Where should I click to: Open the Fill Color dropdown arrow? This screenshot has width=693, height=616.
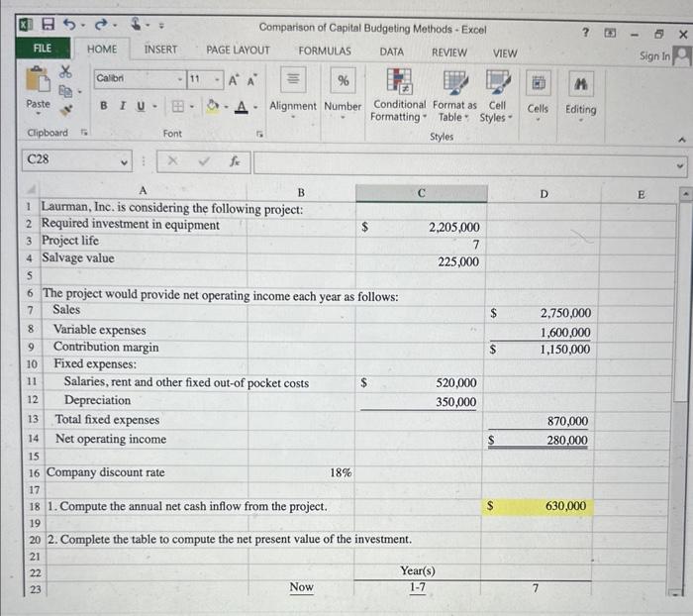click(226, 107)
